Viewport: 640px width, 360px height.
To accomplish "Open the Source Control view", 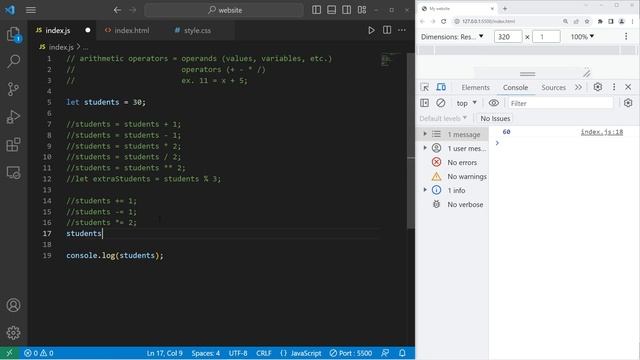I will 13,89.
